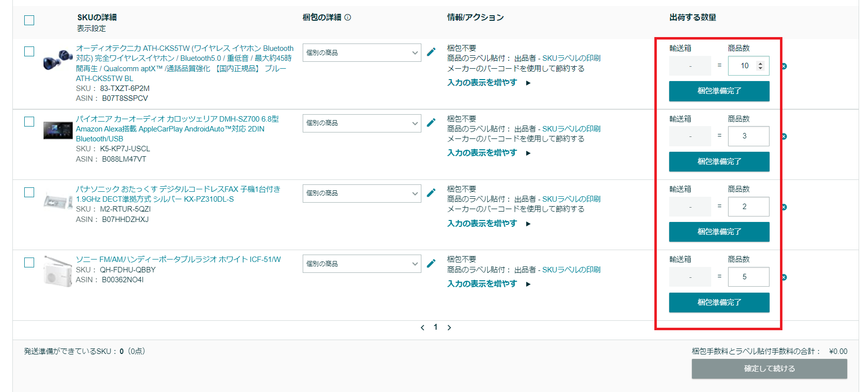The image size is (868, 392).
Task: Click the 輸送箱 field in ICF-51/W row
Action: point(690,277)
